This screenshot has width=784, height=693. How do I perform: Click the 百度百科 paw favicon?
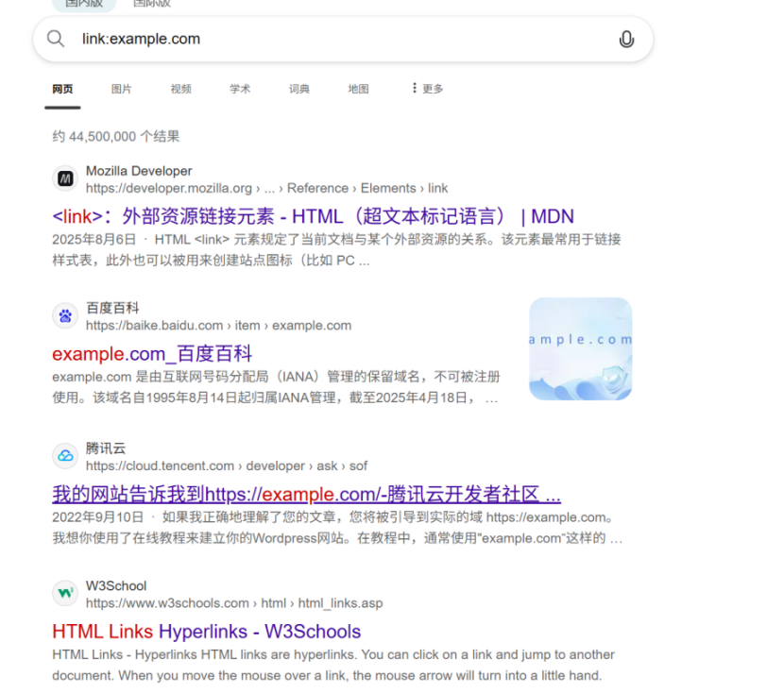pos(65,315)
